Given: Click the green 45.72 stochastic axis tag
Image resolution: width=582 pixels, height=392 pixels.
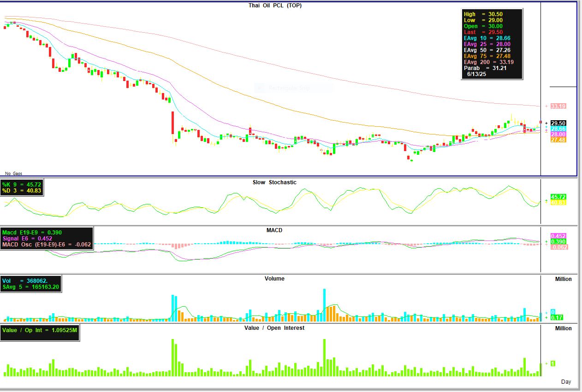Looking at the screenshot, I should tap(558, 197).
